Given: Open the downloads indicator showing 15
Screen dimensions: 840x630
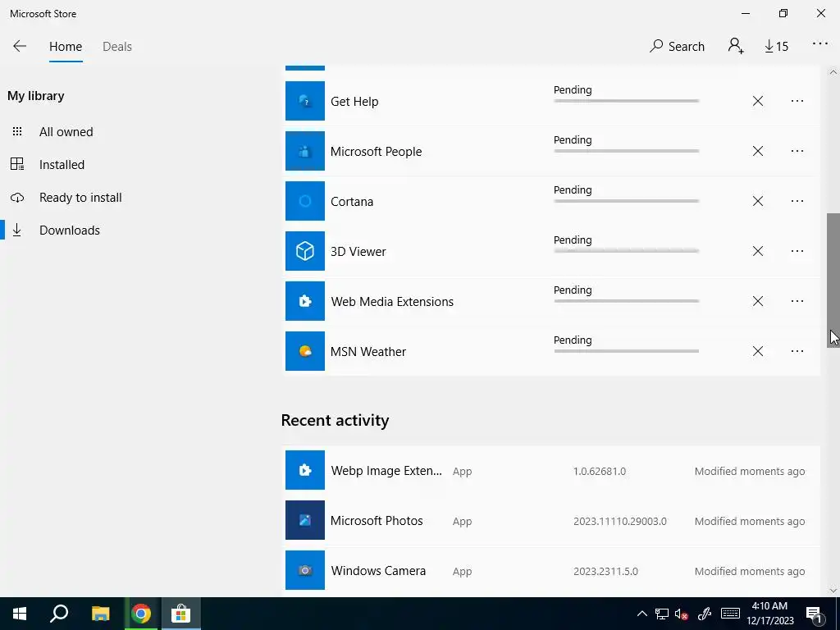Looking at the screenshot, I should (776, 47).
